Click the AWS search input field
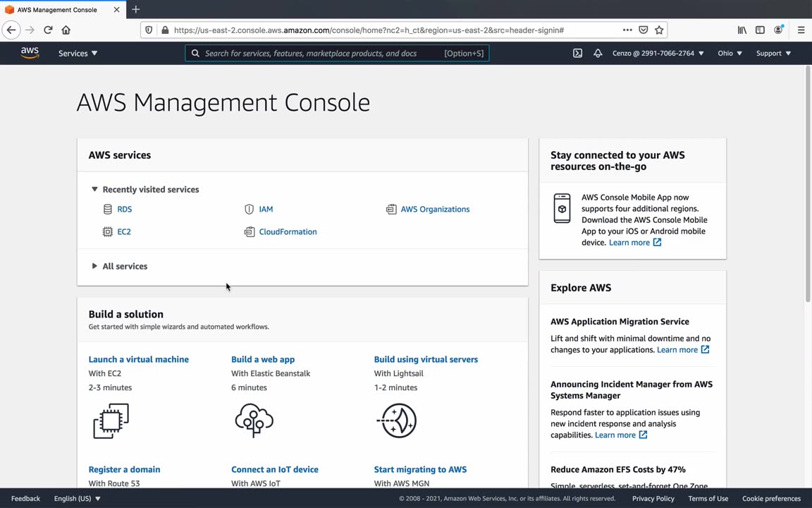This screenshot has width=812, height=508. (x=321, y=54)
